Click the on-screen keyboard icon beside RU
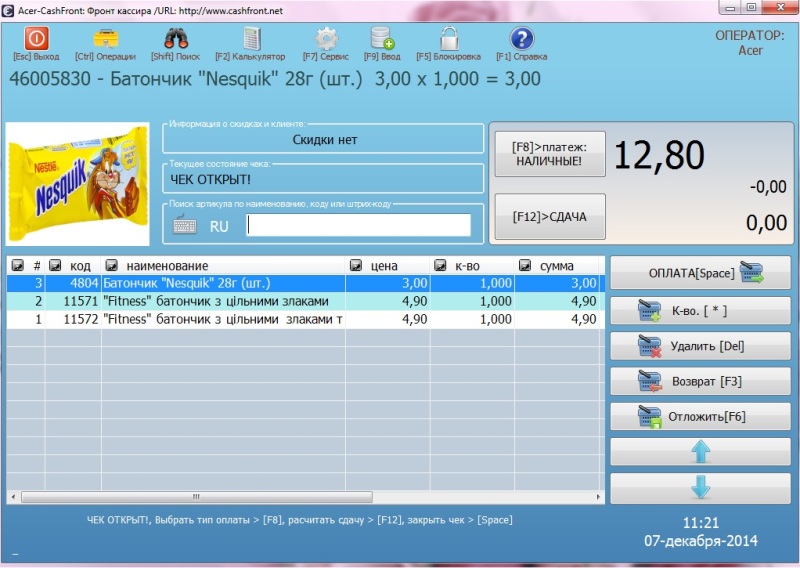The image size is (800, 568). (x=185, y=226)
